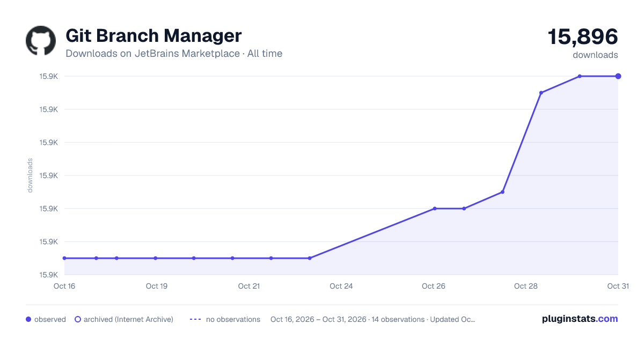Select the large final data point at Oct 31
This screenshot has height=338, width=644.
tap(618, 76)
